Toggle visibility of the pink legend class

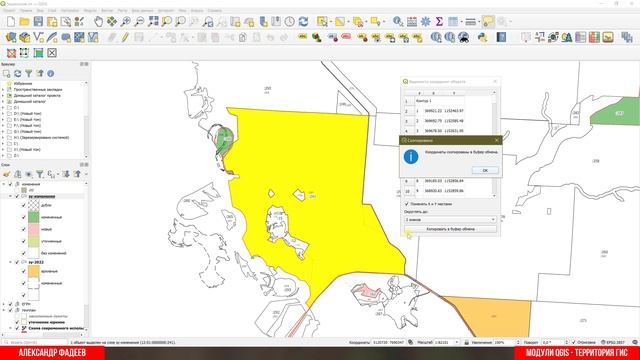24,229
